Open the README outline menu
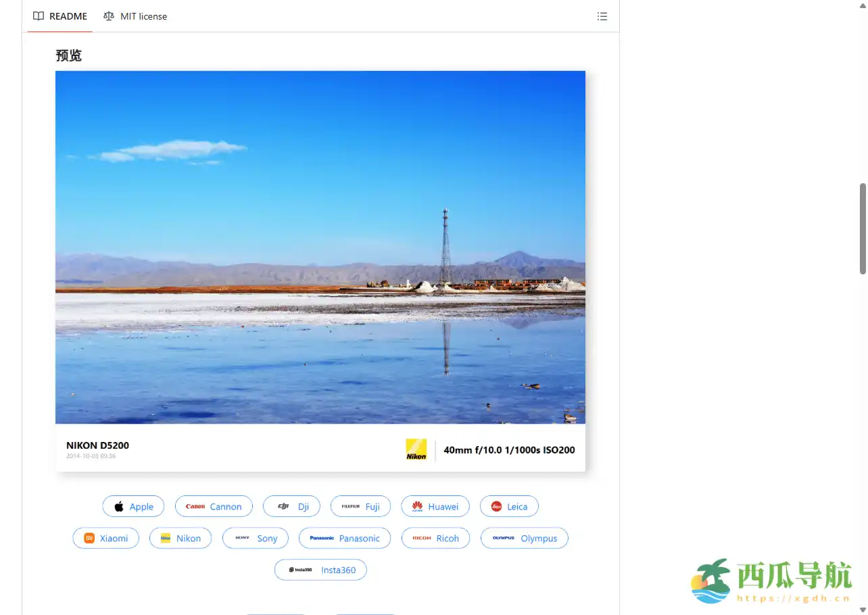The height and width of the screenshot is (615, 868). pyautogui.click(x=602, y=16)
